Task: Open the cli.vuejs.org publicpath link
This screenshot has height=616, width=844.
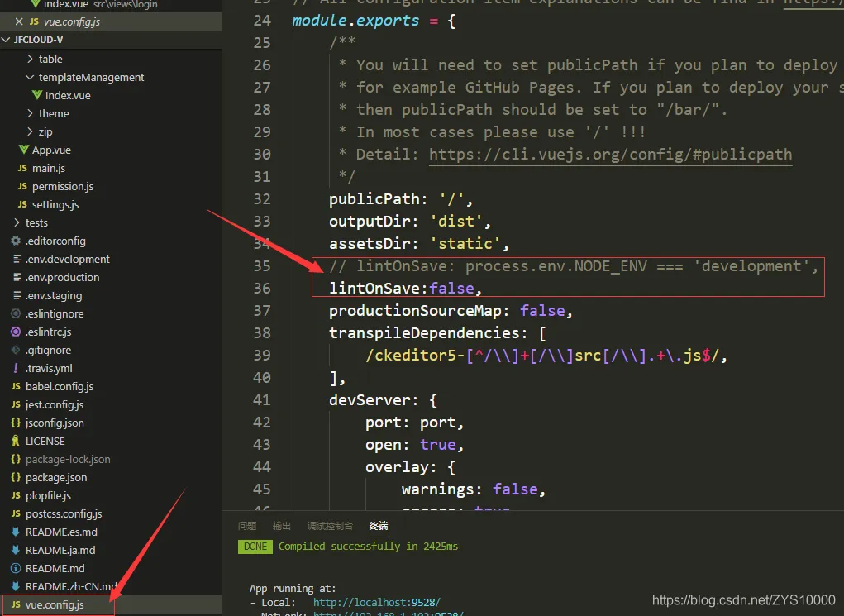Action: point(610,155)
